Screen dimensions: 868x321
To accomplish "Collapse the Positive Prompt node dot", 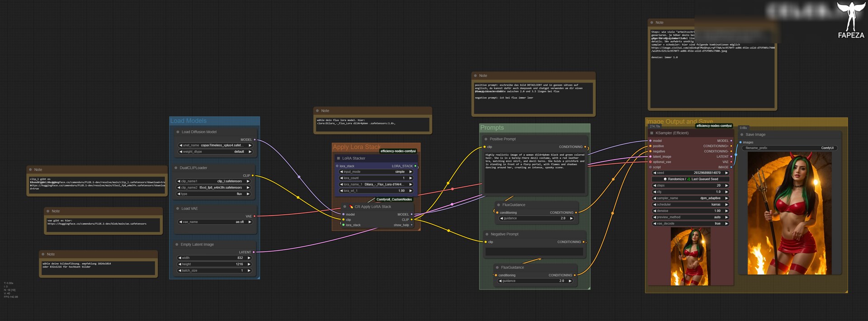I will point(486,139).
